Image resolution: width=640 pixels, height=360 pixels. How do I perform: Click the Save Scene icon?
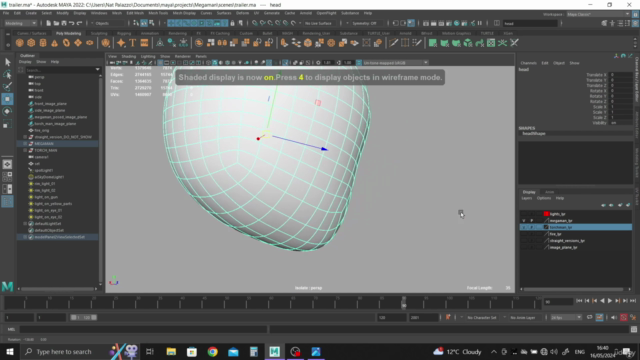tap(64, 23)
